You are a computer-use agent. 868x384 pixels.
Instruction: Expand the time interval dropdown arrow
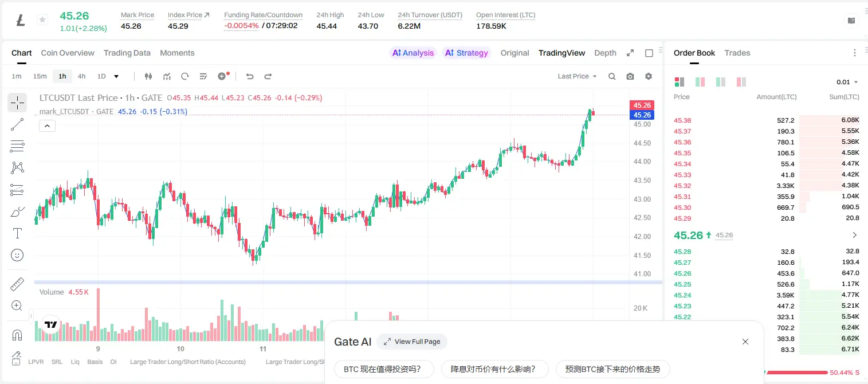coord(116,76)
